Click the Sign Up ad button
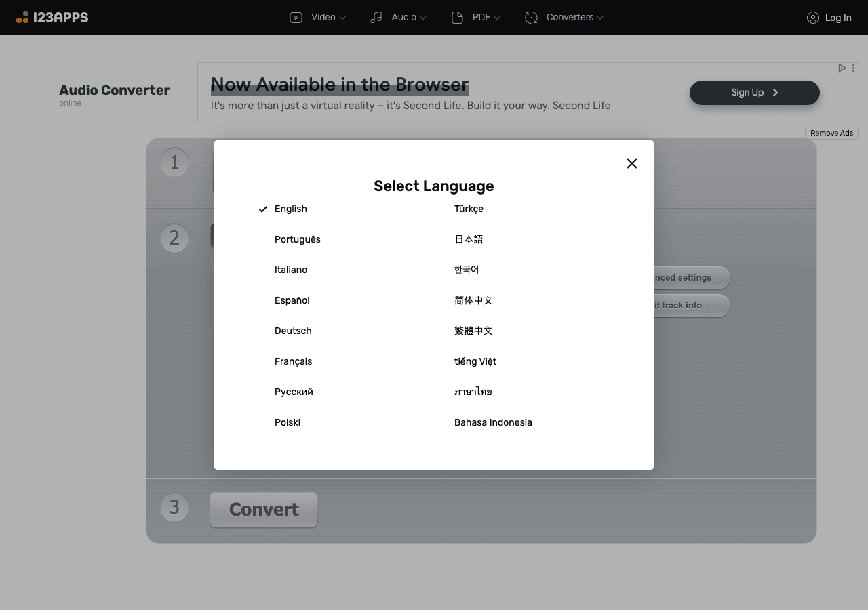The width and height of the screenshot is (868, 610). 755,93
